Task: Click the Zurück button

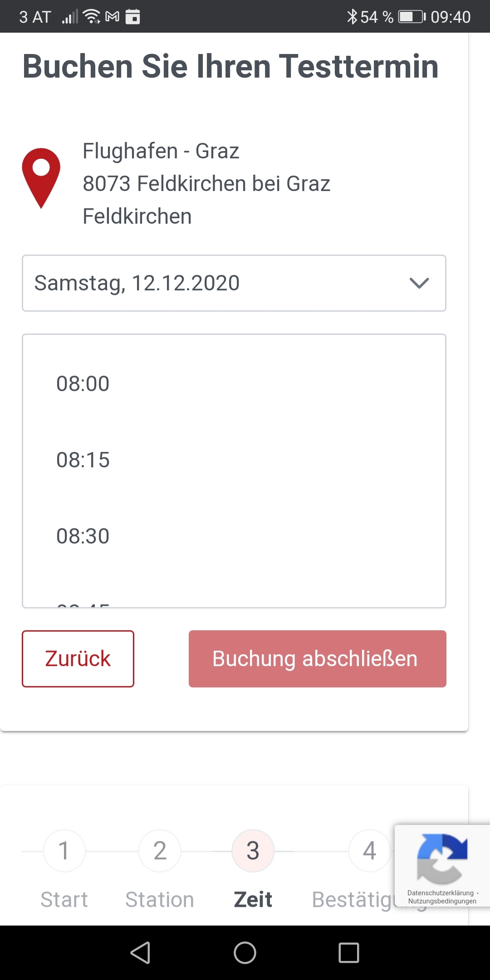Action: (78, 659)
